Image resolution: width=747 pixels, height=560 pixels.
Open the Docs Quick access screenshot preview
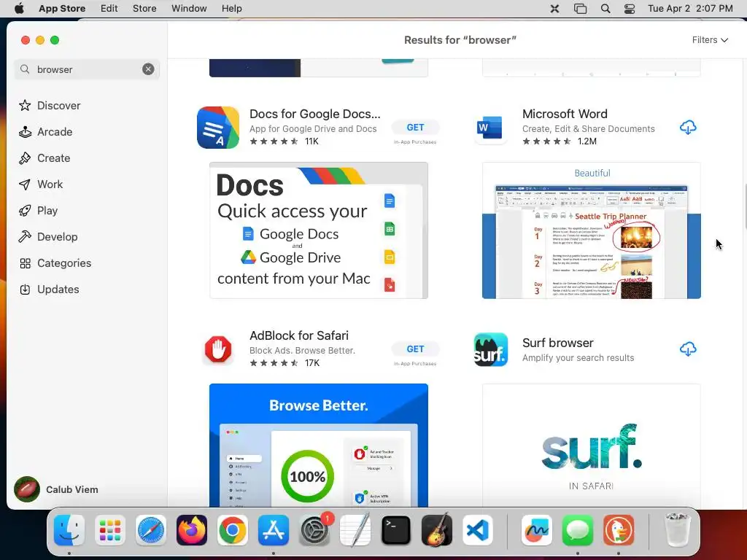(x=319, y=230)
